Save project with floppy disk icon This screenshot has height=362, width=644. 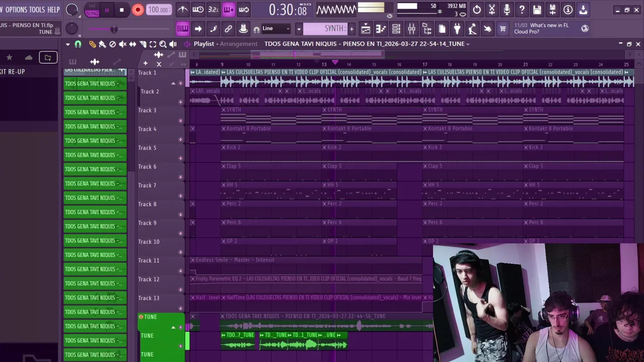tap(537, 10)
